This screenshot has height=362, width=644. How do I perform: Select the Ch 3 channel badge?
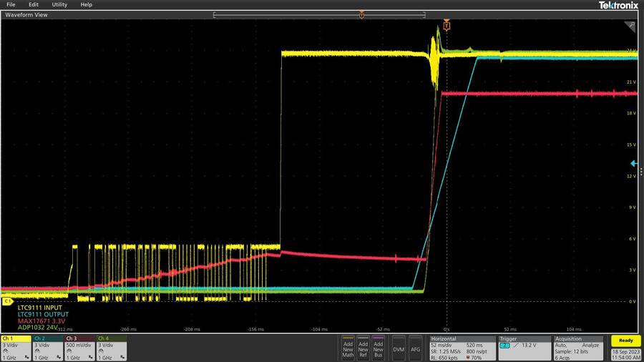79,347
